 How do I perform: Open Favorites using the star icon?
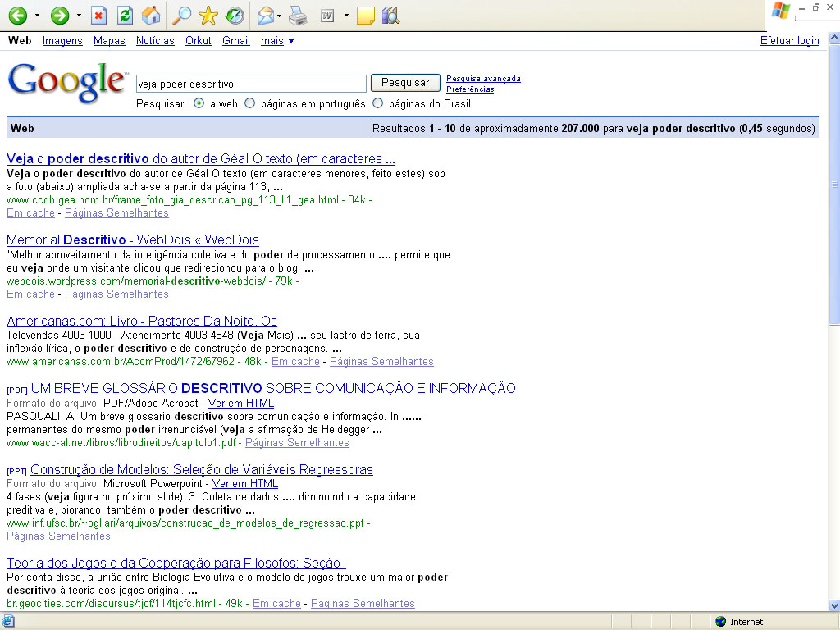coord(208,16)
